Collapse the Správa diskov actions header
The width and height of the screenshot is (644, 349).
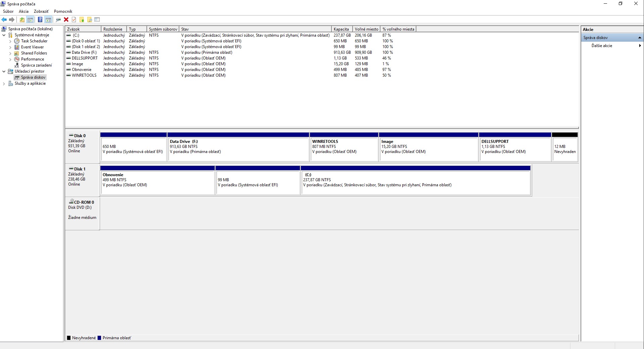point(639,38)
